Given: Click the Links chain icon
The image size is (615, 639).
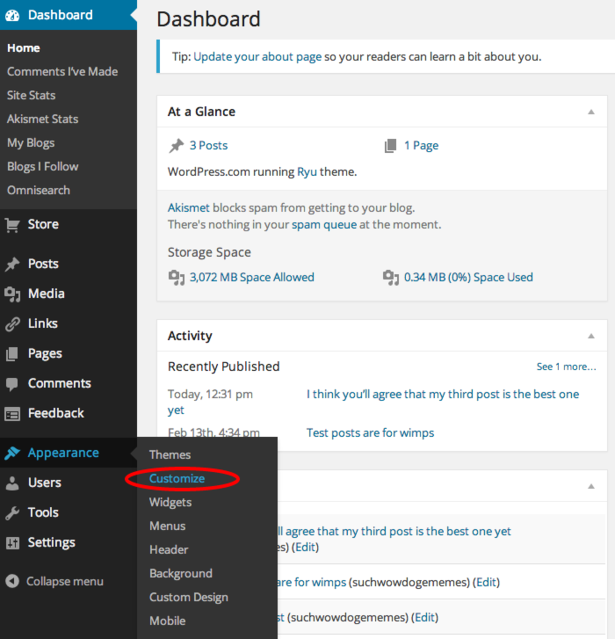Looking at the screenshot, I should (12, 324).
